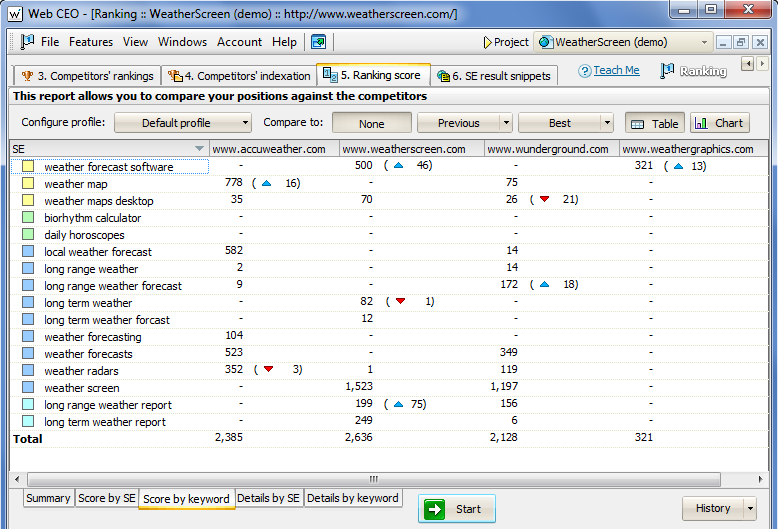Click the www.weathergraphics.com column header
This screenshot has height=529, width=778.
click(693, 149)
